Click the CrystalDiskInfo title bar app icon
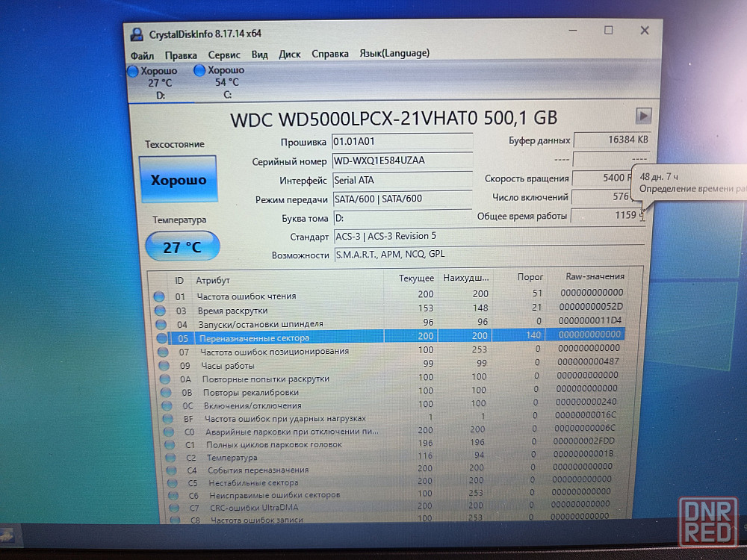 (x=137, y=34)
